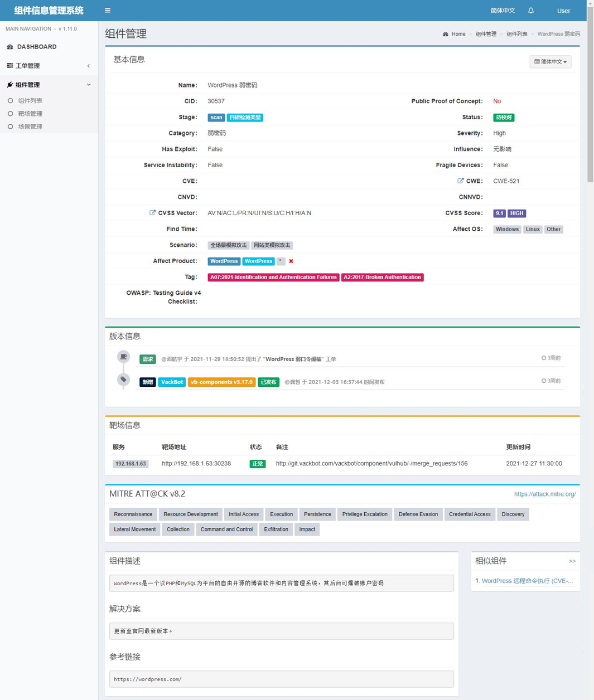Open the CVSS Vector external link icon
Viewport: 594px width, 700px height.
(152, 213)
